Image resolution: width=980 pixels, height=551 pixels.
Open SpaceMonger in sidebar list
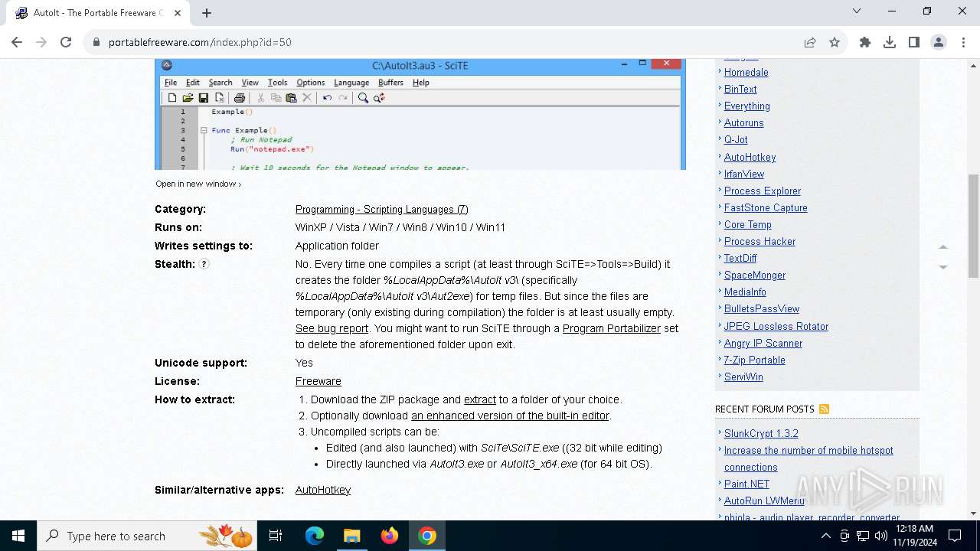(755, 275)
